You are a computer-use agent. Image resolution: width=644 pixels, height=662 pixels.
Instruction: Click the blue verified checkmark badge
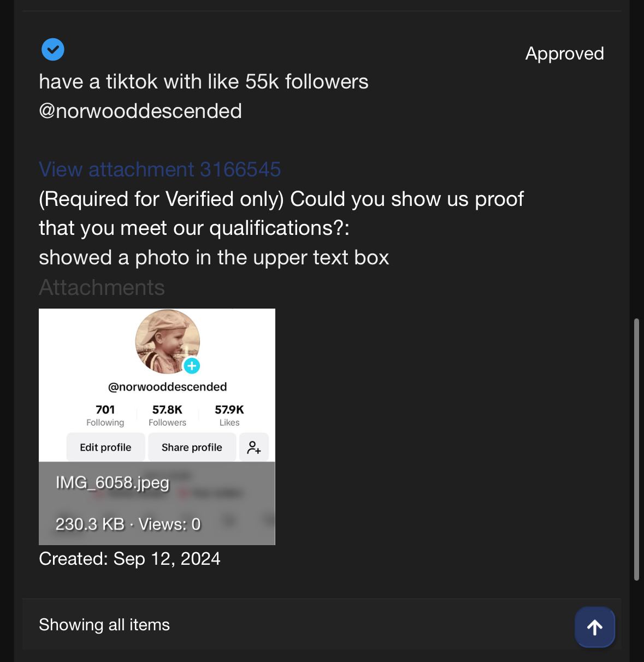click(x=53, y=50)
